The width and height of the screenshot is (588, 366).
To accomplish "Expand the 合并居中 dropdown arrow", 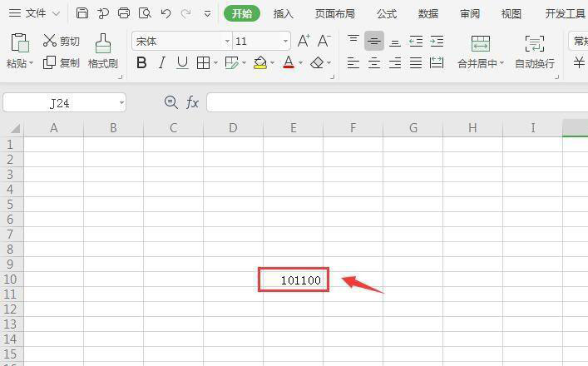I will [x=502, y=63].
